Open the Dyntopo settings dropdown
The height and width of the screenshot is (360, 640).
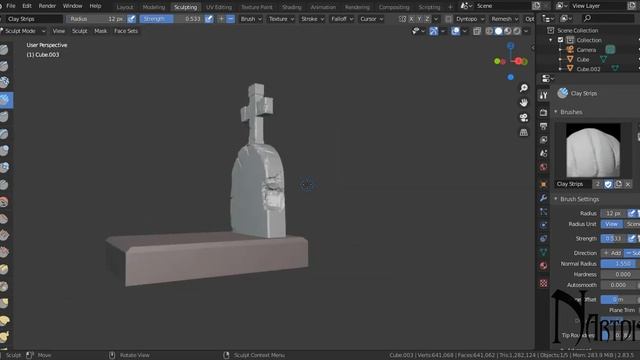470,19
